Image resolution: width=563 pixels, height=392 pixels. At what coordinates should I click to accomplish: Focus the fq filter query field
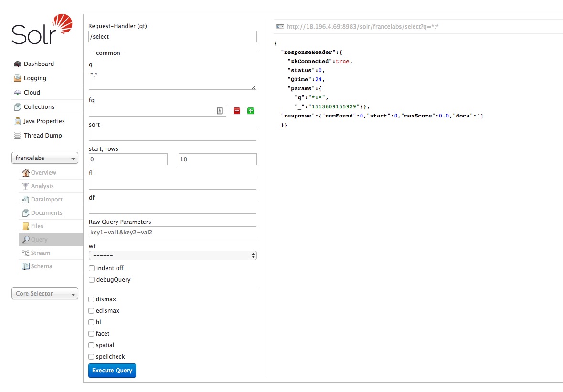(x=158, y=111)
